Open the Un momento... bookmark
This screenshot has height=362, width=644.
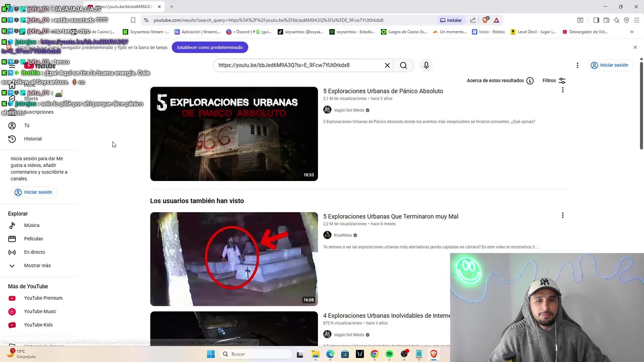[x=449, y=32]
